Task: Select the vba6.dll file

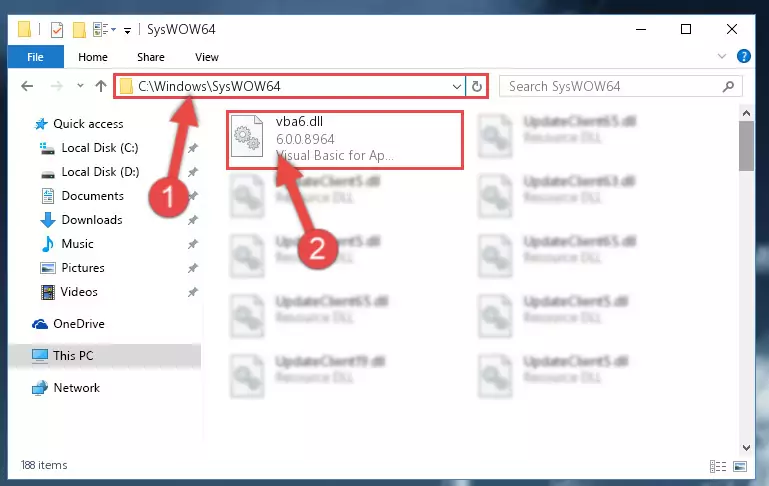Action: pyautogui.click(x=345, y=140)
